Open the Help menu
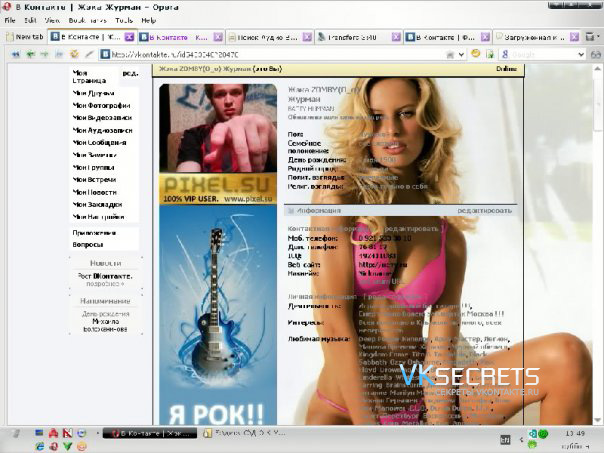Screen dimensions: 604x453 tap(148, 20)
